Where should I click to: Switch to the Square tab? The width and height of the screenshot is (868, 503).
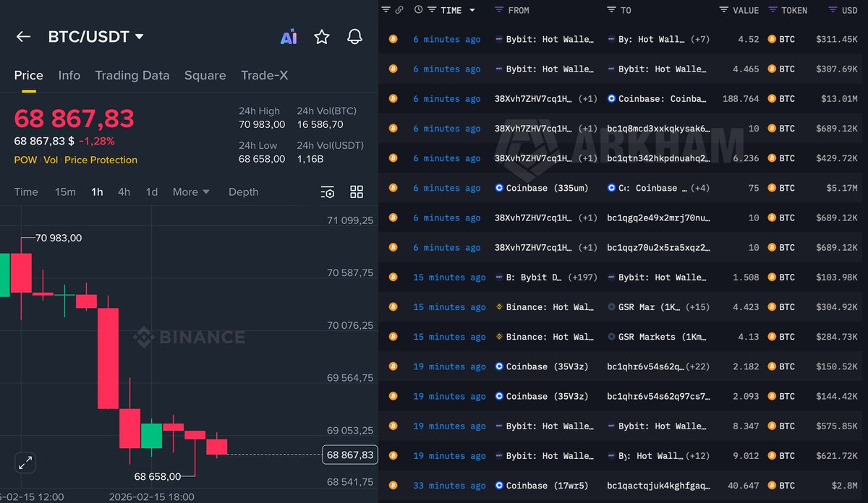(205, 75)
